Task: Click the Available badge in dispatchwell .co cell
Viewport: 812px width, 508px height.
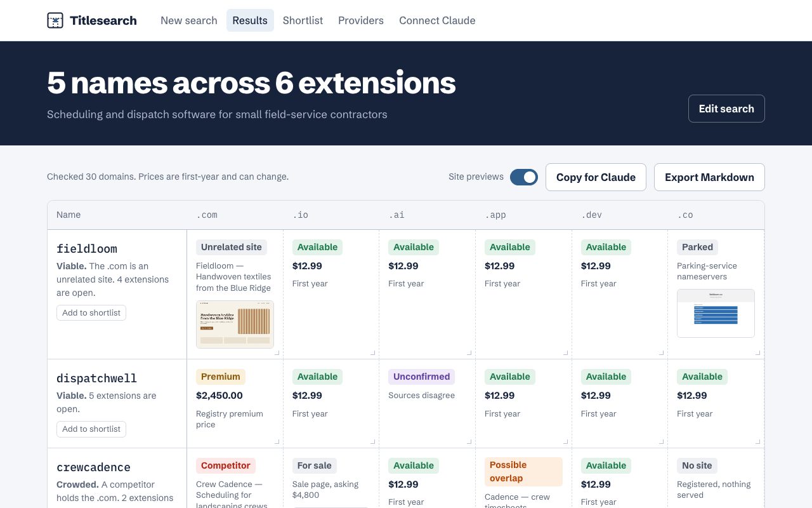Action: pyautogui.click(x=702, y=377)
